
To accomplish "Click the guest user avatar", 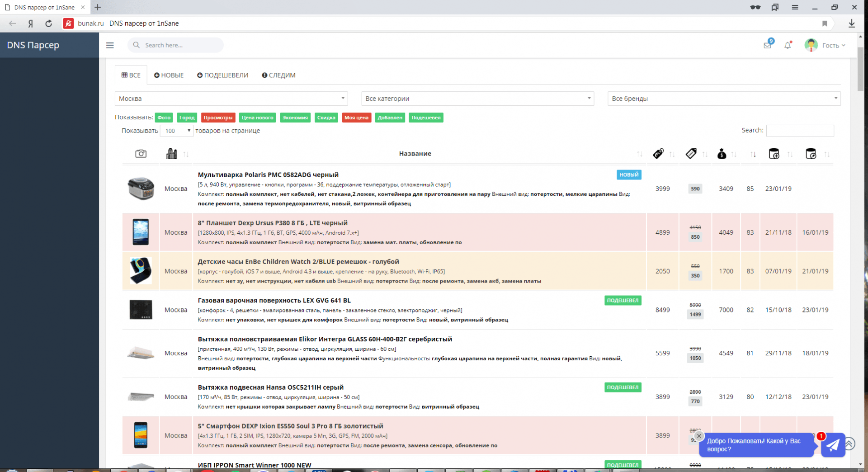I will (x=811, y=45).
